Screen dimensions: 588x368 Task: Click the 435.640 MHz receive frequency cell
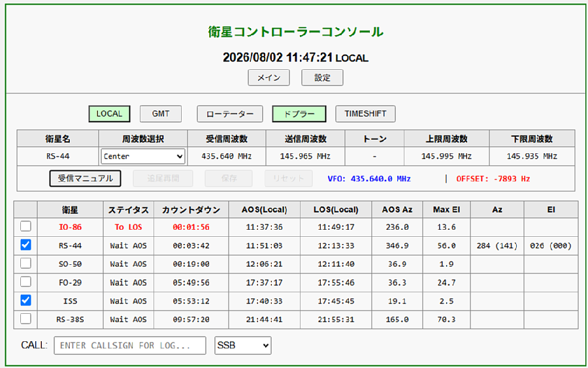[227, 157]
